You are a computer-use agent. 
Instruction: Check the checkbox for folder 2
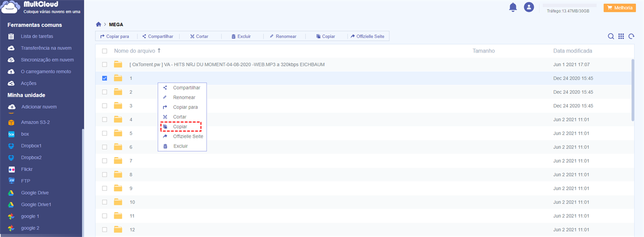tap(105, 92)
